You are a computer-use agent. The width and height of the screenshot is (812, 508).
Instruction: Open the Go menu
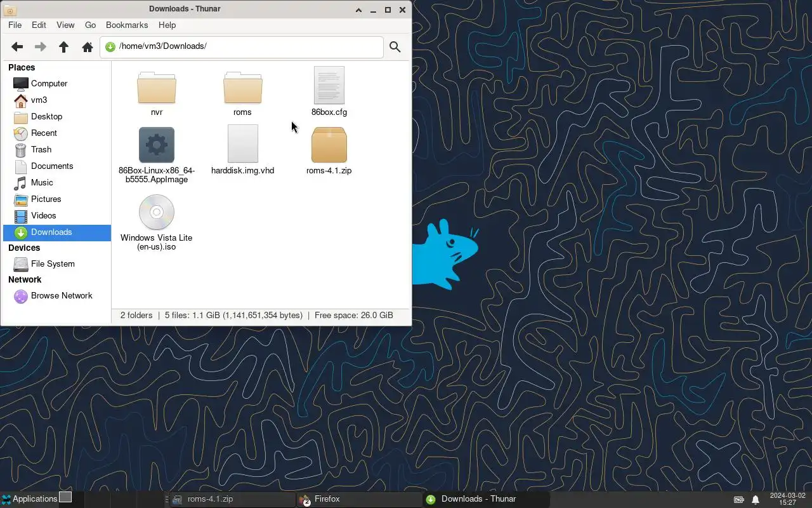click(90, 25)
